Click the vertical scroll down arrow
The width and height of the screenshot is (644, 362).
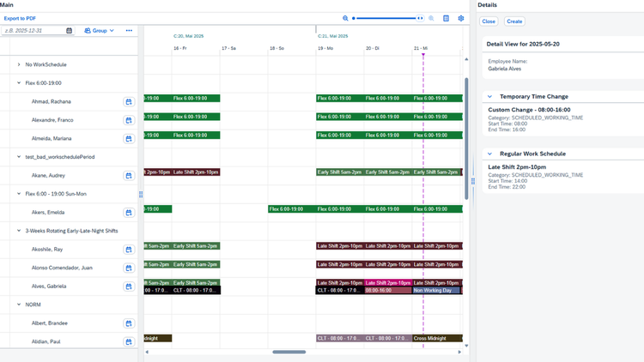466,346
